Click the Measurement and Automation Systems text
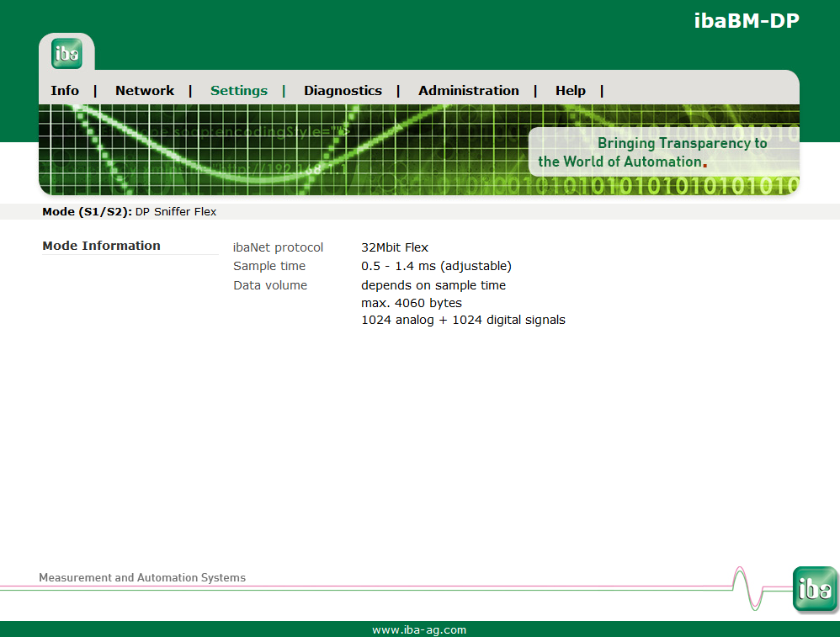 pyautogui.click(x=142, y=578)
